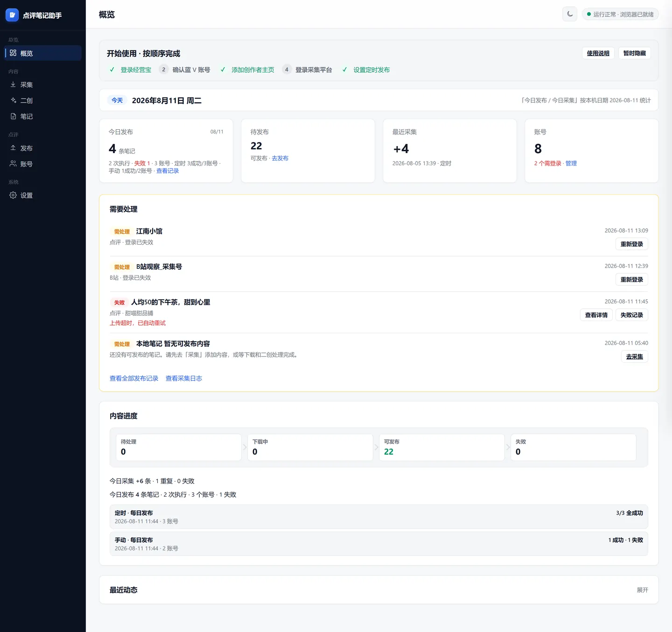Expand the 最近动态 section via 展开

click(643, 590)
